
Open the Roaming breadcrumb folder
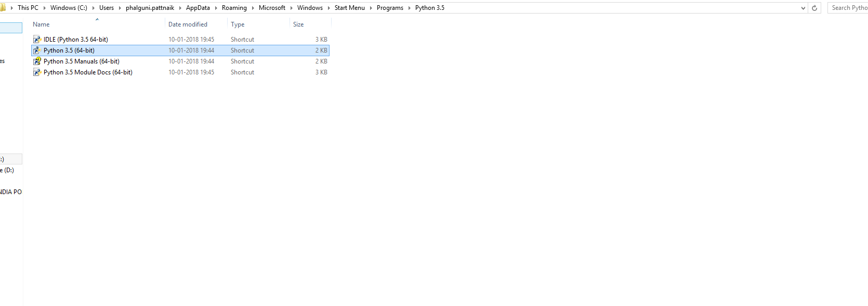coord(234,8)
